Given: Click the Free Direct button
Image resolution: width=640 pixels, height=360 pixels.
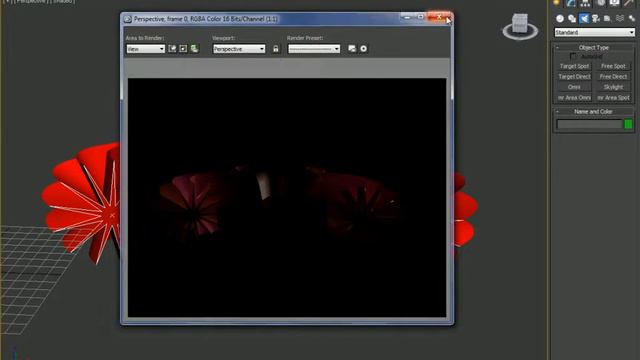Looking at the screenshot, I should click(x=613, y=77).
